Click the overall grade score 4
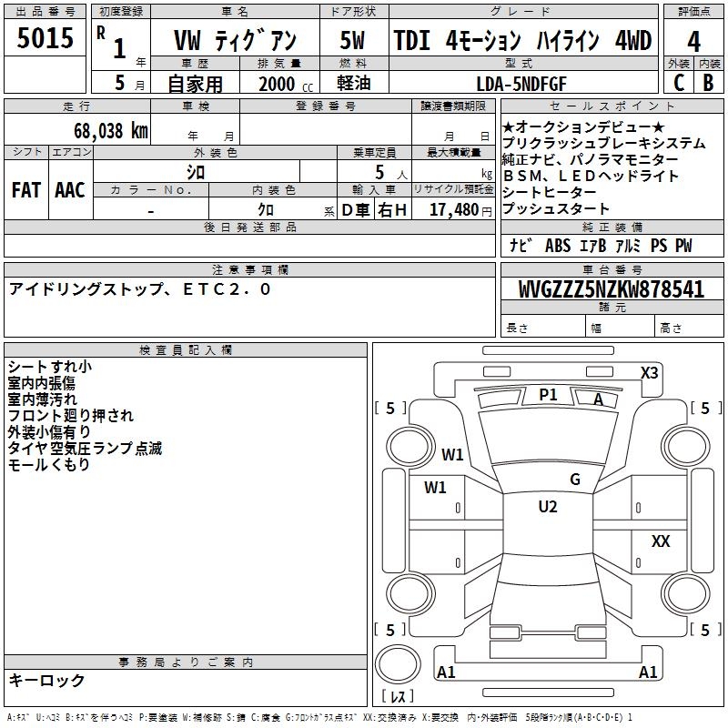728x728 pixels. pyautogui.click(x=693, y=42)
